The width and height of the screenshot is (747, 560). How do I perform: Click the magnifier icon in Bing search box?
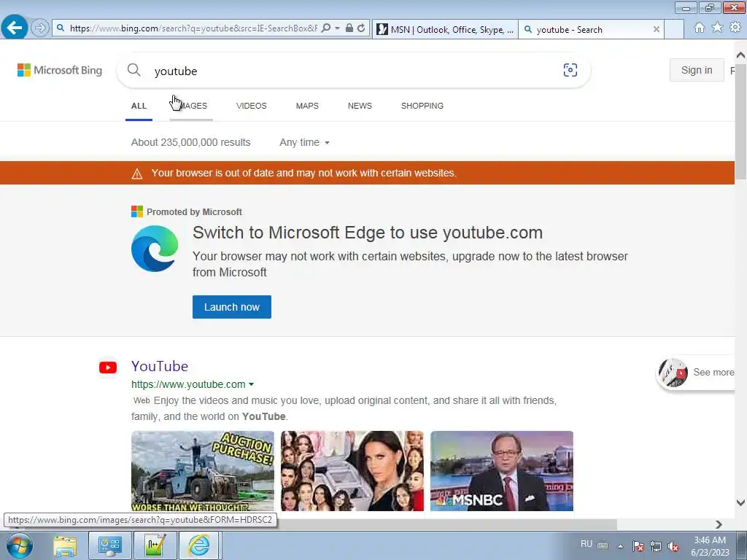click(x=134, y=70)
